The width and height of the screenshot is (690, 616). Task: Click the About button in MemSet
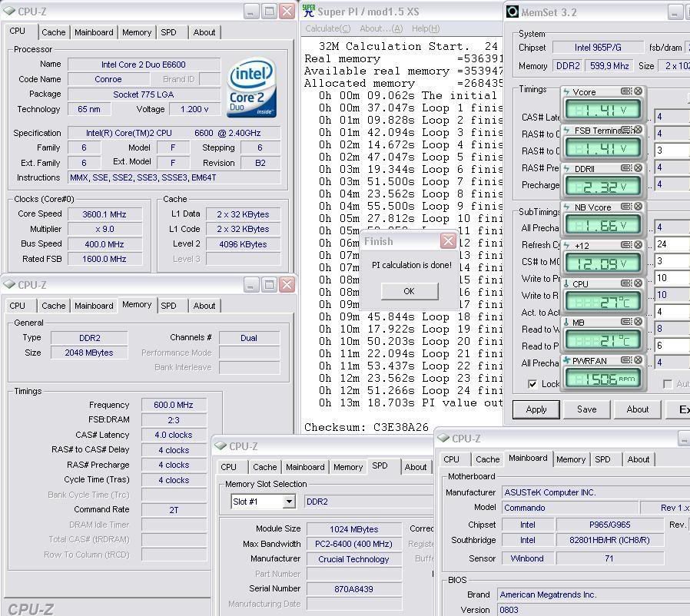[x=638, y=409]
